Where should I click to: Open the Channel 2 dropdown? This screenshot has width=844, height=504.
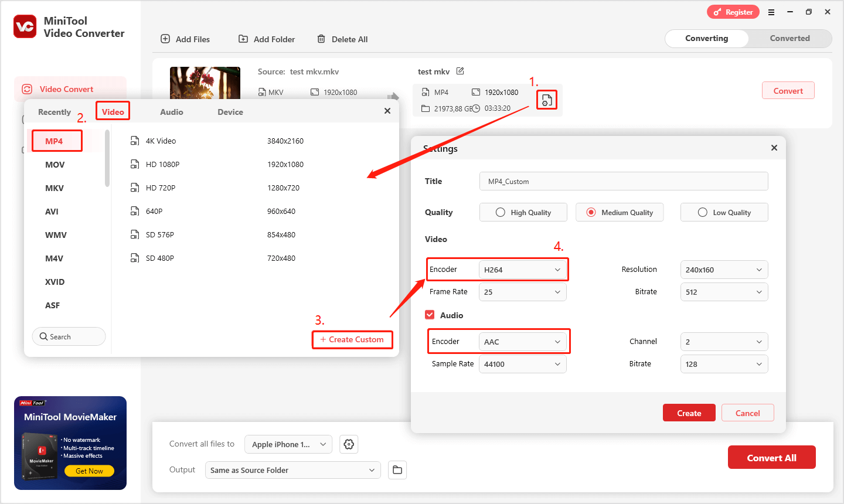click(724, 342)
